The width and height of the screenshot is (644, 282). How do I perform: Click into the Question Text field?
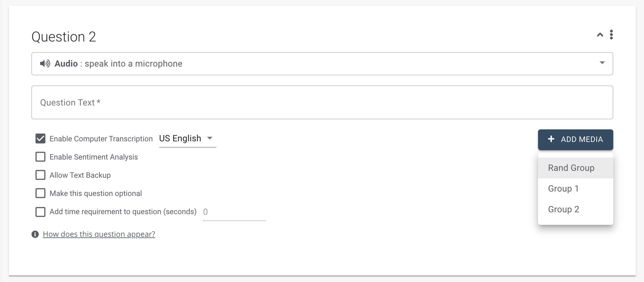pyautogui.click(x=322, y=102)
